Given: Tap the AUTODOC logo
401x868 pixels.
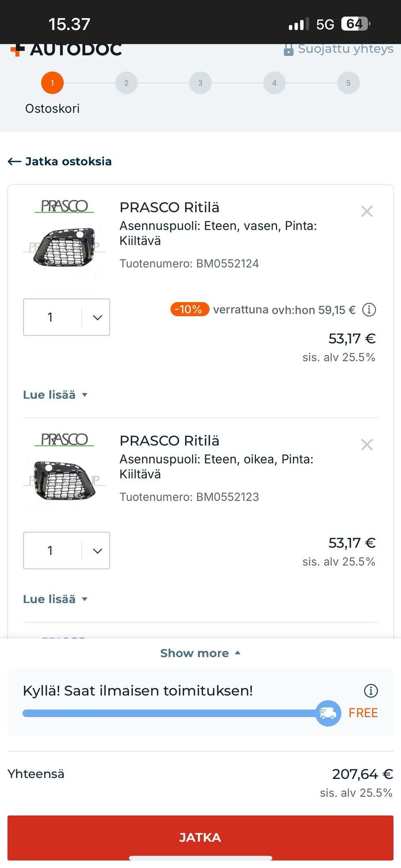Looking at the screenshot, I should point(67,50).
